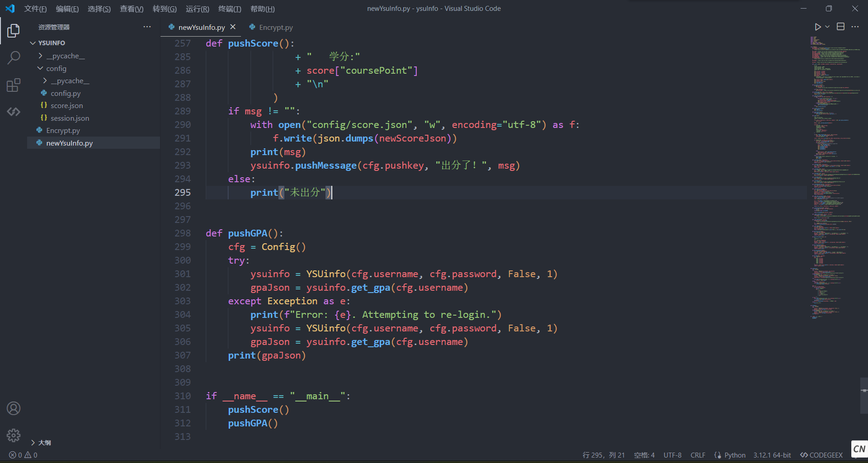Open the 终端(T) menu
The height and width of the screenshot is (463, 868).
pyautogui.click(x=230, y=9)
